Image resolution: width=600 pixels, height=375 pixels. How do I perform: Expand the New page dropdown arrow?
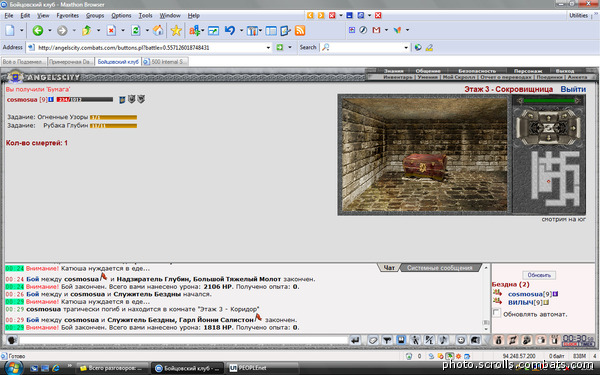tap(21, 30)
